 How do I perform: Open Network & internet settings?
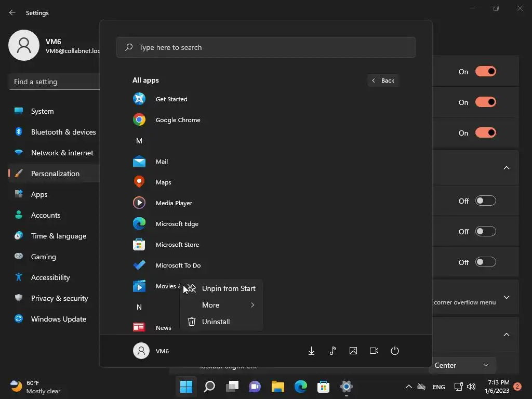[54, 153]
